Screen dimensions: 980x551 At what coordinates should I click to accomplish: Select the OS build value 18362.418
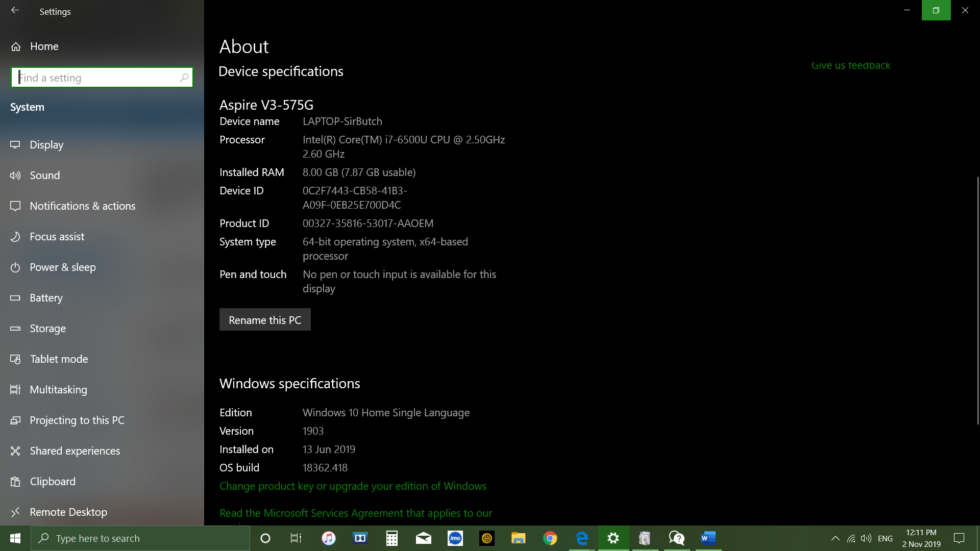[x=325, y=468]
